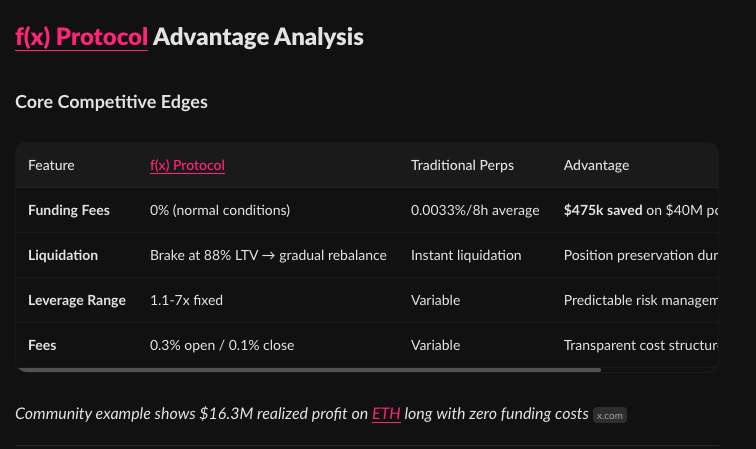Click the '0% (normal conditions)' cell

pyautogui.click(x=220, y=210)
